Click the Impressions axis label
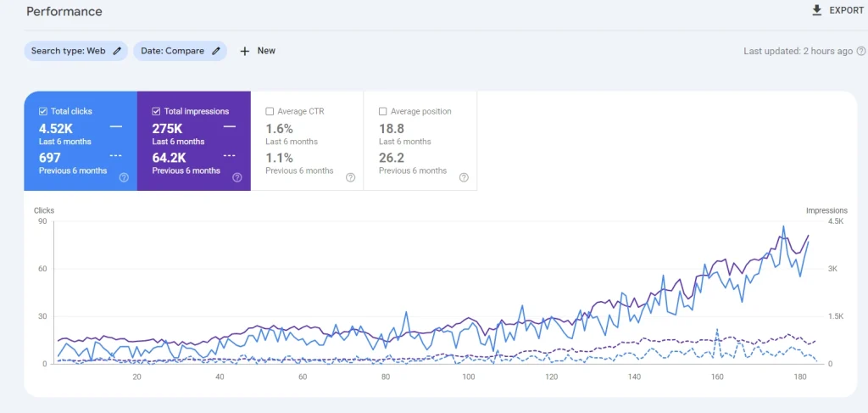 coord(826,210)
